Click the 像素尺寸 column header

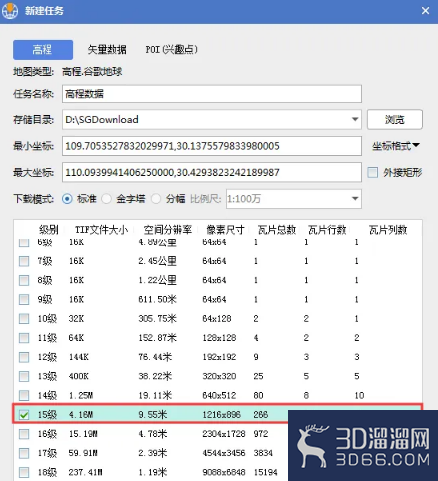(226, 230)
